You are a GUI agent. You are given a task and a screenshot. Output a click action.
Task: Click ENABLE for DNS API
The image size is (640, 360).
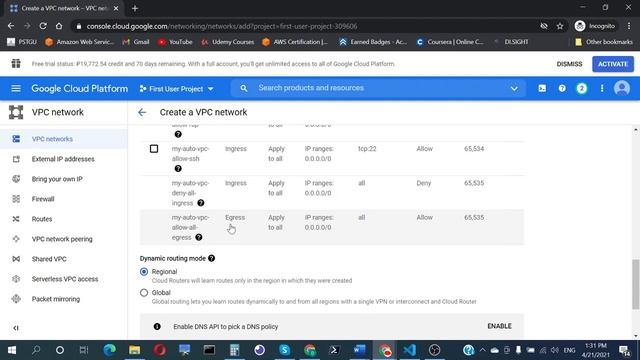coord(499,326)
